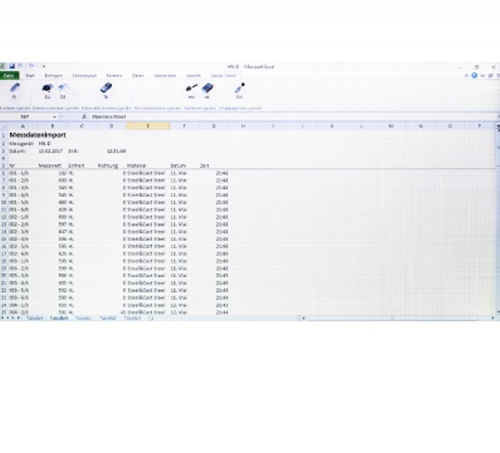Open the first sheet tab Tabelle4

pyautogui.click(x=35, y=318)
